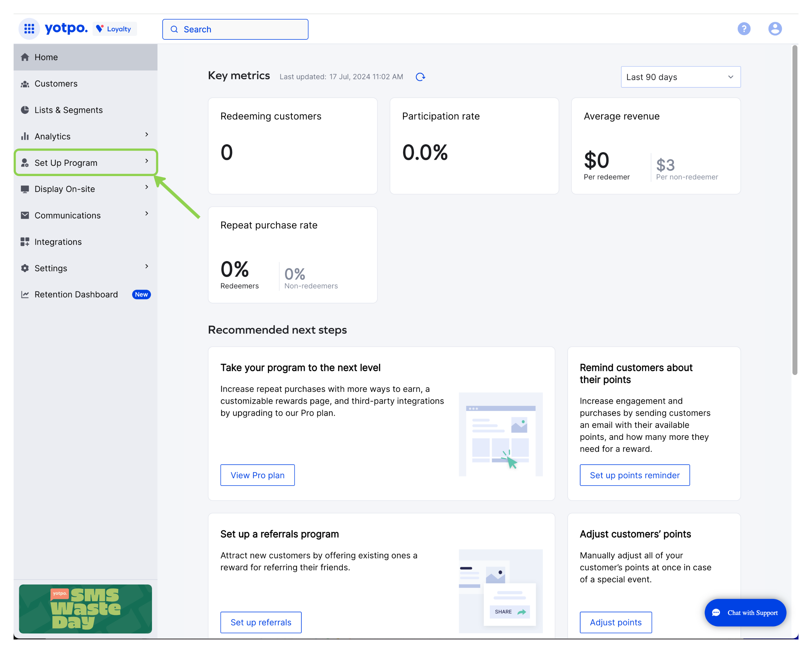Image resolution: width=812 pixels, height=653 pixels.
Task: Click the Average revenue card title
Action: point(622,116)
